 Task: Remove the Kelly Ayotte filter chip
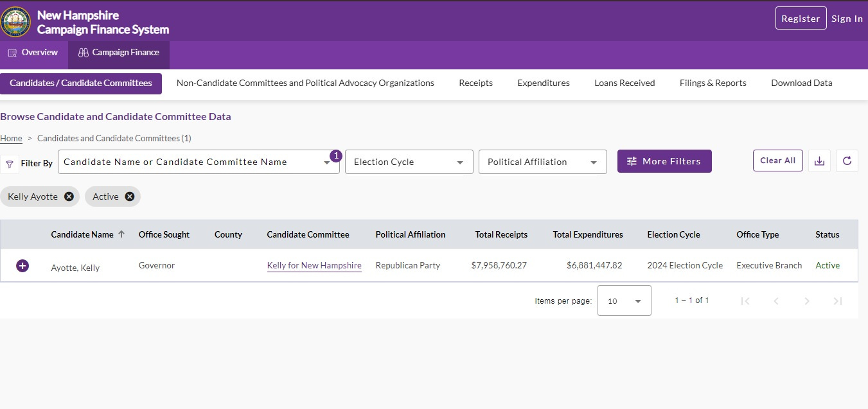[x=69, y=196]
